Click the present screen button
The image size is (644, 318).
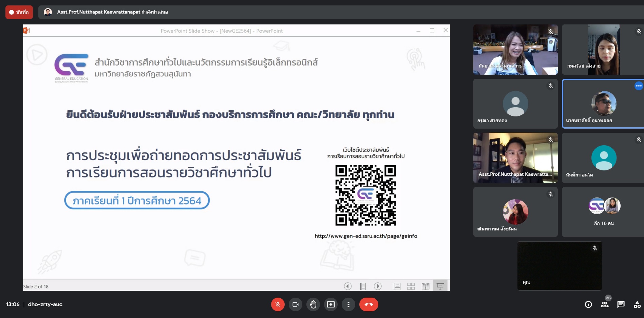[x=330, y=304]
